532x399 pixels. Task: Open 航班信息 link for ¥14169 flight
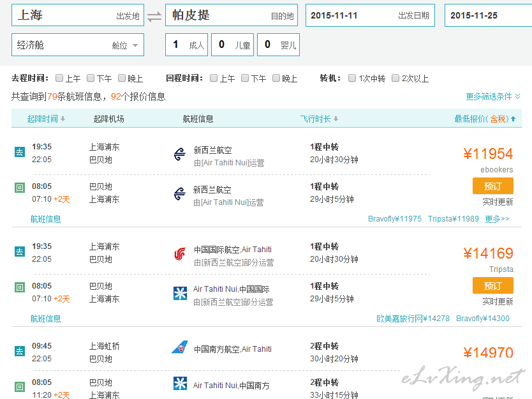coord(46,319)
